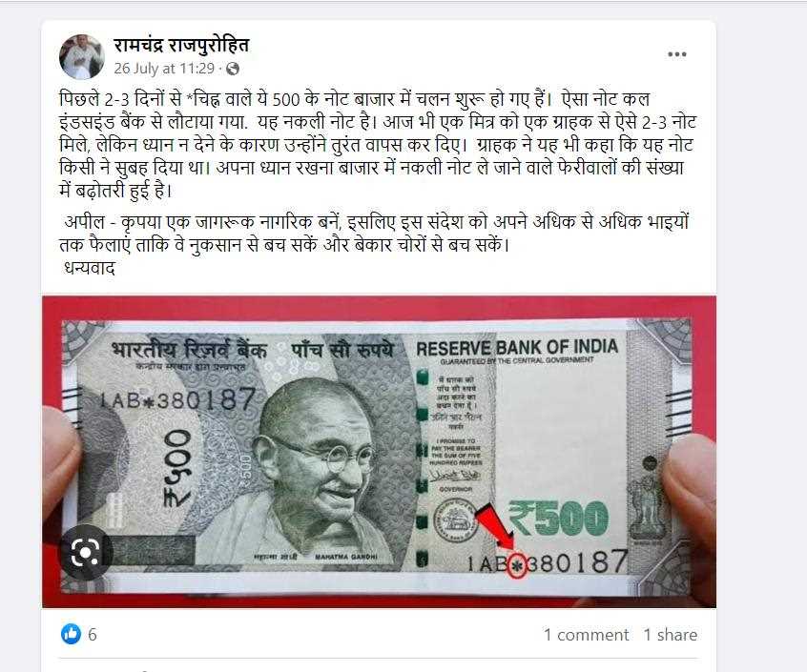This screenshot has height=672, width=807.
Task: Click the RESERVE BANK OF INDIA heading on note
Action: (517, 348)
